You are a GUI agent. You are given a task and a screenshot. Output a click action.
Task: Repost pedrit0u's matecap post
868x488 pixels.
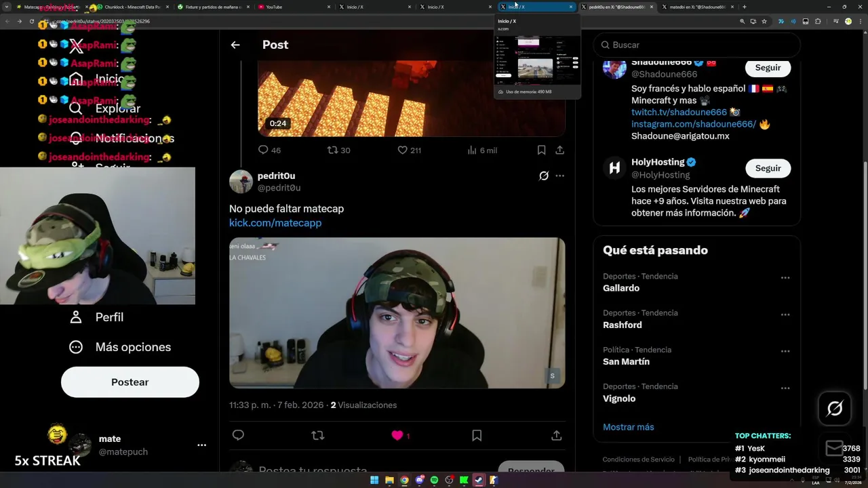[317, 435]
